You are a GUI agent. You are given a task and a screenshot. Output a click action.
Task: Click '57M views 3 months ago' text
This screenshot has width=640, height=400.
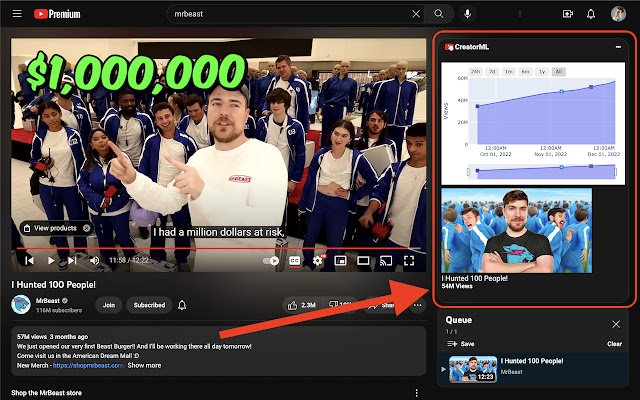(52, 337)
